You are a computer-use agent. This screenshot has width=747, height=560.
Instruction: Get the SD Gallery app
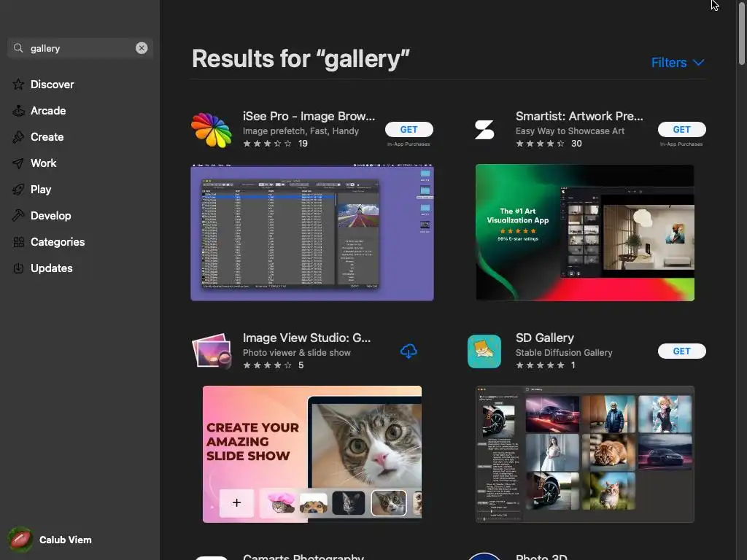point(682,351)
